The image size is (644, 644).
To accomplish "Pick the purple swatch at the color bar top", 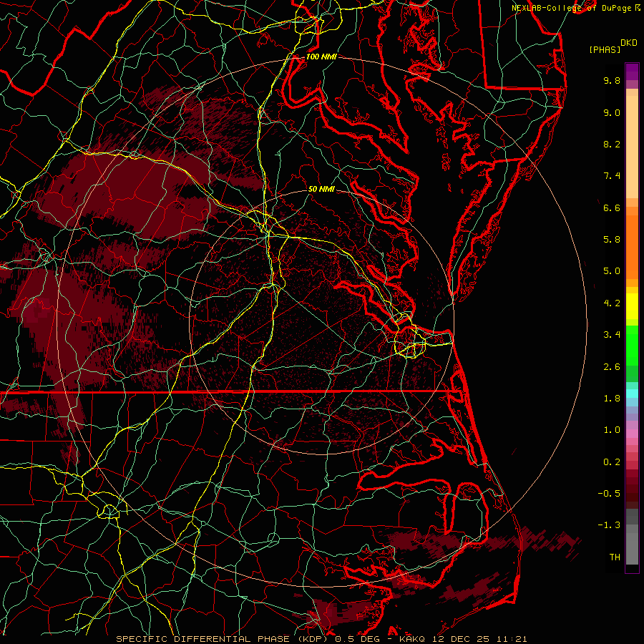I will click(632, 72).
